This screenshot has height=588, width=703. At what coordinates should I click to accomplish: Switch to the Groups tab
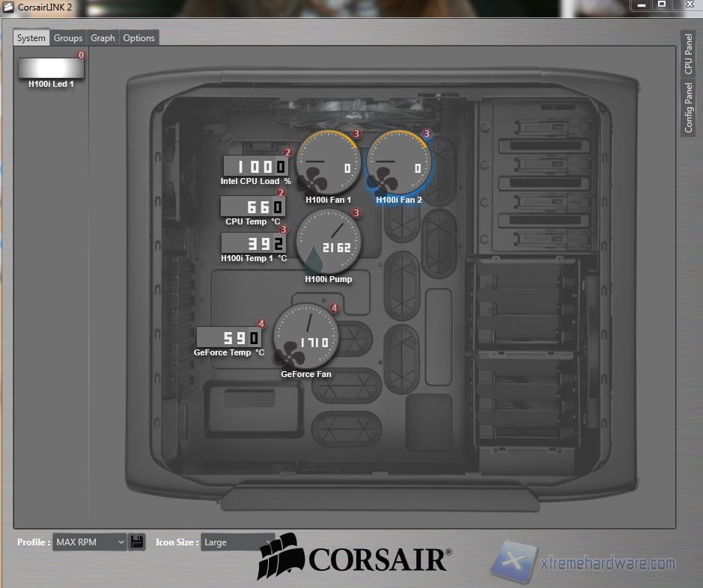pos(68,38)
